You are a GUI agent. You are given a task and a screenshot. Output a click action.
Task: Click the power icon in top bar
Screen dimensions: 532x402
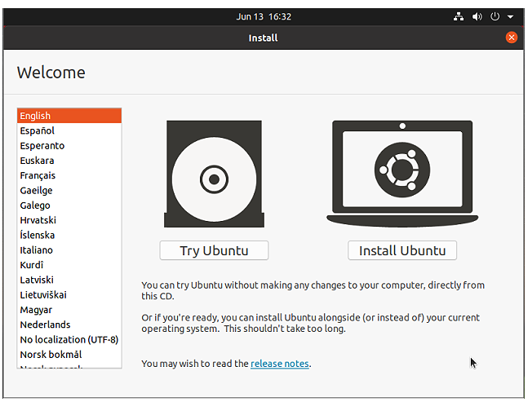coord(495,16)
